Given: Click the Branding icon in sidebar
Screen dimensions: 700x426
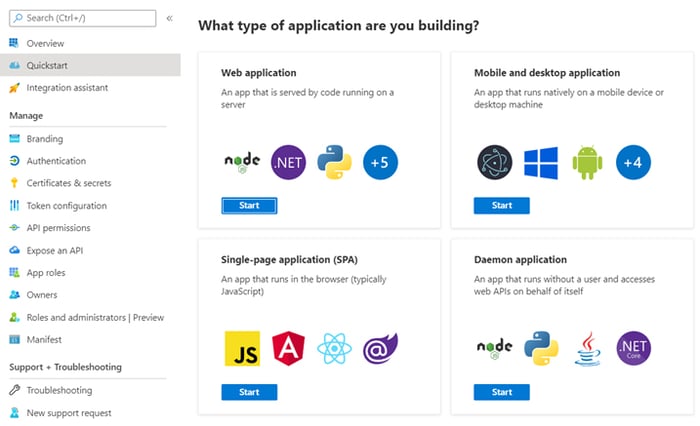Looking at the screenshot, I should [14, 138].
